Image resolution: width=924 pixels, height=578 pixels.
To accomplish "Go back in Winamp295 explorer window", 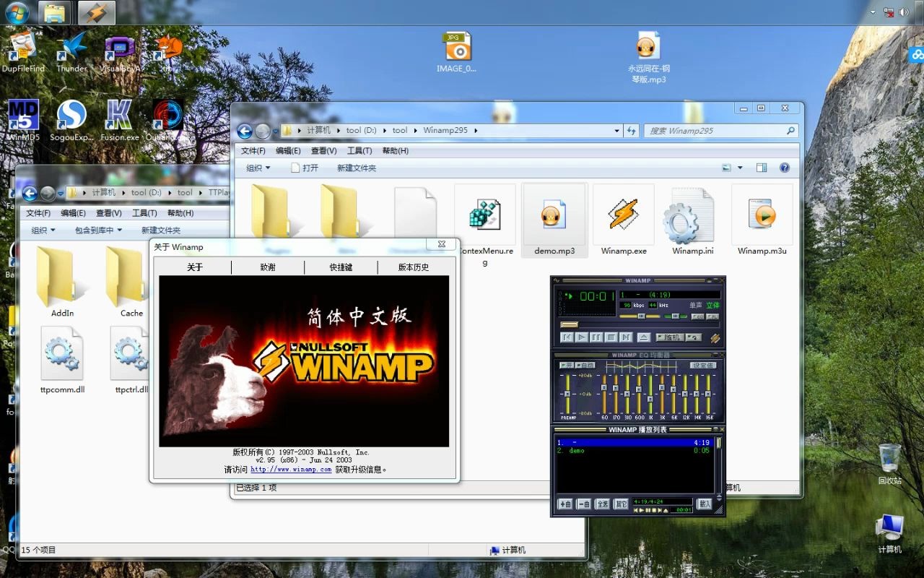I will 245,131.
